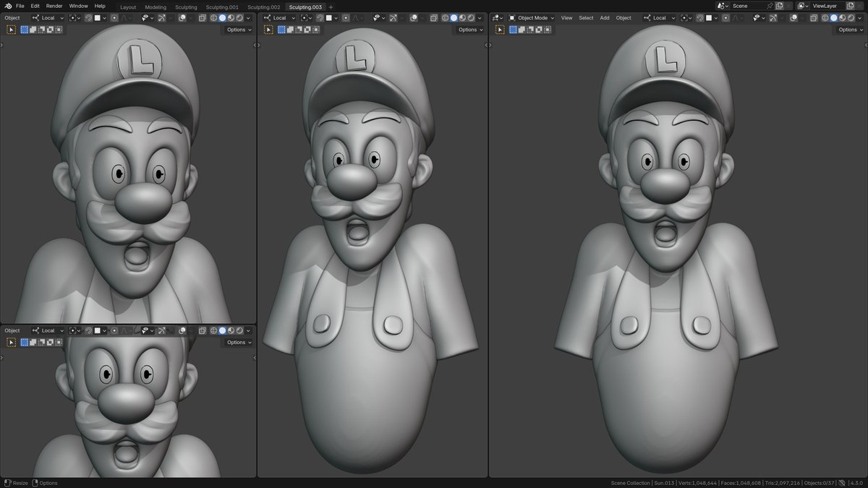Click the 4.3.0 version in status bar

pos(856,483)
